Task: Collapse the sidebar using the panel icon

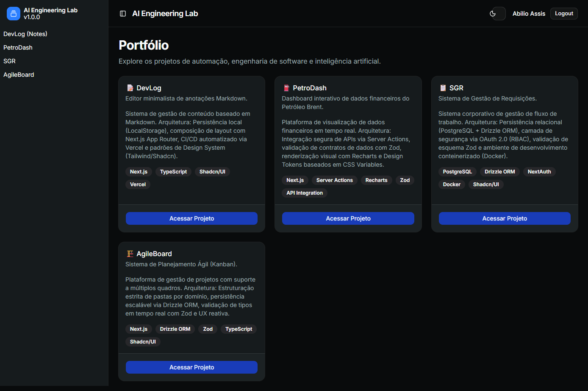Action: (123, 14)
